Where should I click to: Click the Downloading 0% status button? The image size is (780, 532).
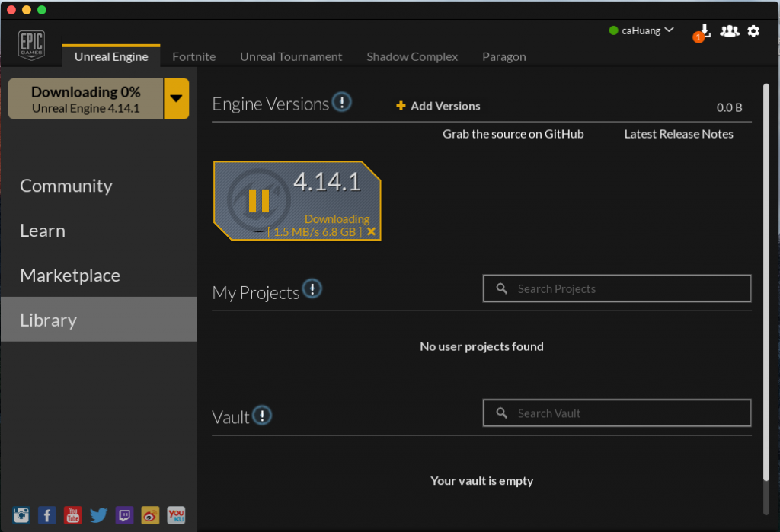point(85,98)
